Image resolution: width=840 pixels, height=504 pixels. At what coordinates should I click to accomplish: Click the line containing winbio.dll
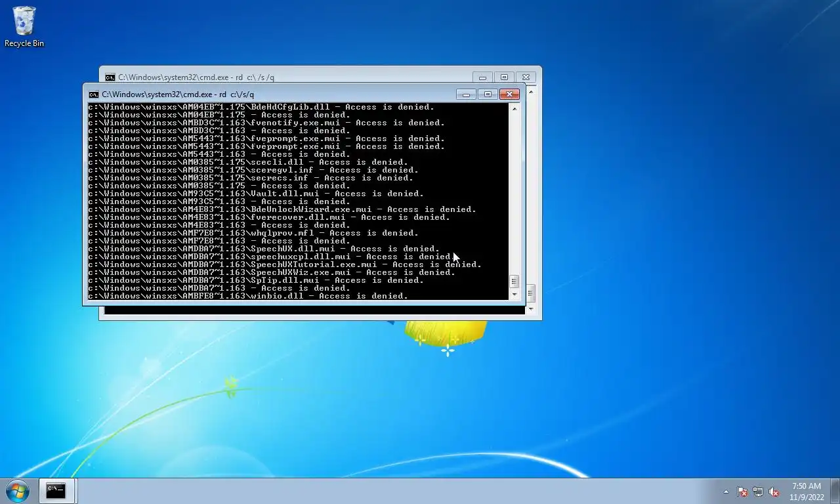click(x=248, y=296)
